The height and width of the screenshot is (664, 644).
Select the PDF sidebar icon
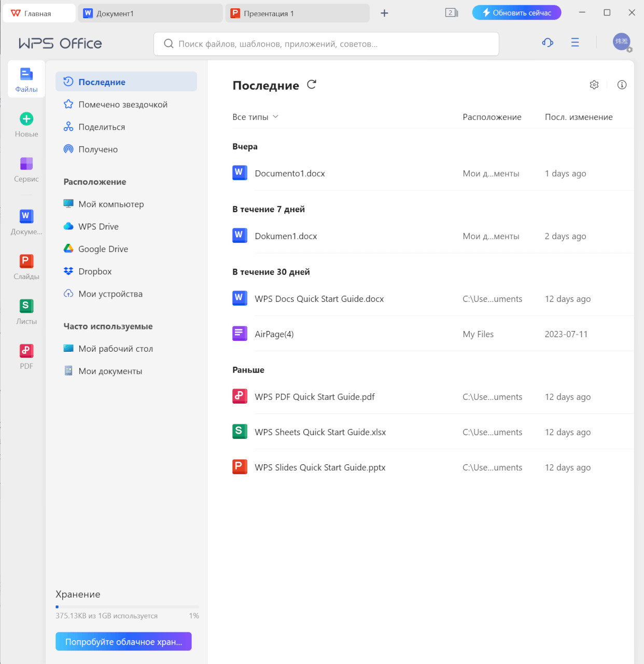click(26, 355)
